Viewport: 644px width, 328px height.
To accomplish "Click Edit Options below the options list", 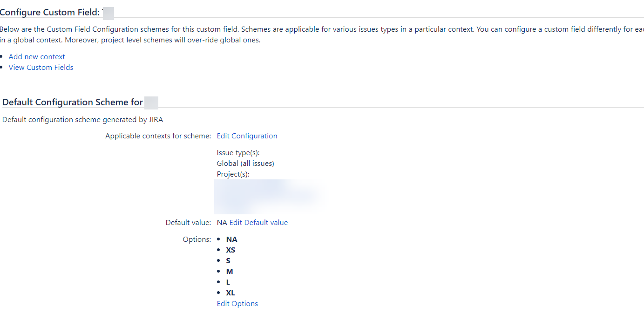I will [237, 303].
